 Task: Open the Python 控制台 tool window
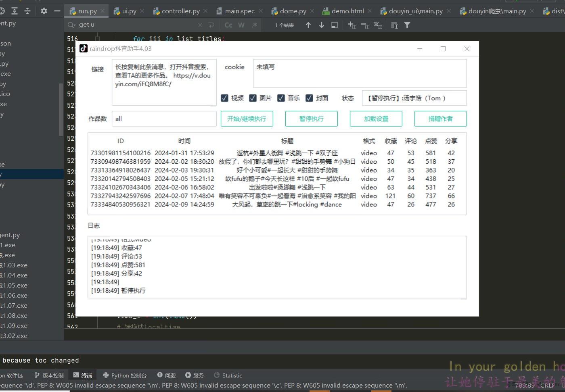click(x=125, y=375)
